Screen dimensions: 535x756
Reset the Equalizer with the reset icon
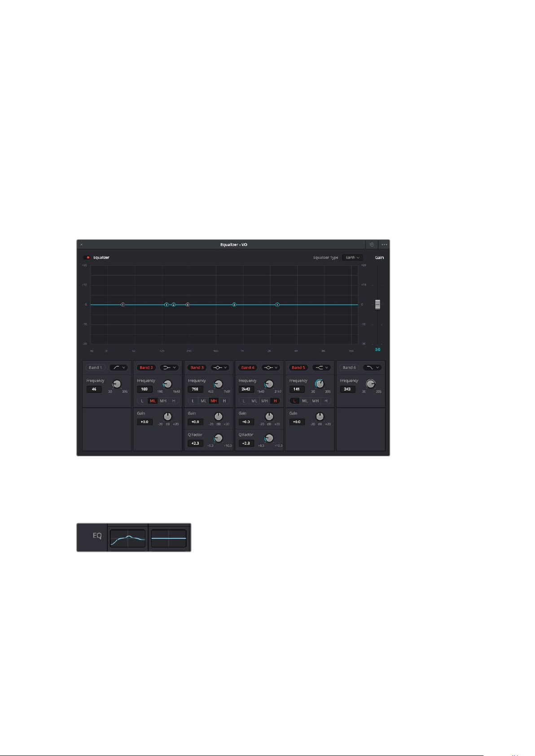pyautogui.click(x=372, y=245)
